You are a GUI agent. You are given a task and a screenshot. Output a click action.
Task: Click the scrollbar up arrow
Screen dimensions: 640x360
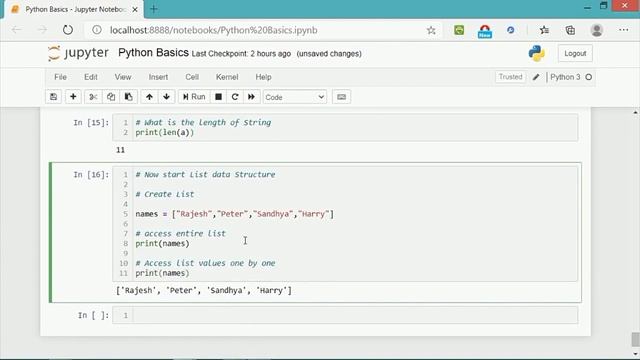tap(635, 112)
